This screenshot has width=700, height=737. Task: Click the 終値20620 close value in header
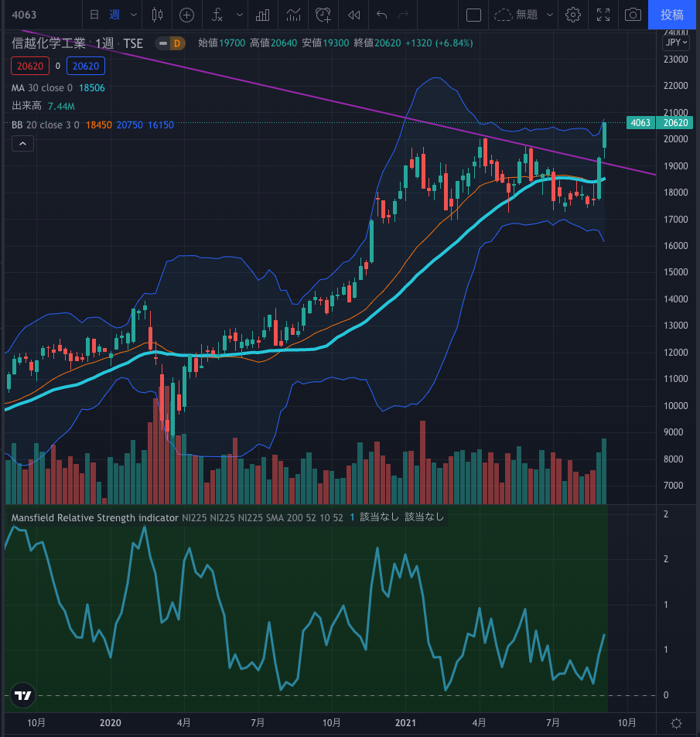coord(377,43)
